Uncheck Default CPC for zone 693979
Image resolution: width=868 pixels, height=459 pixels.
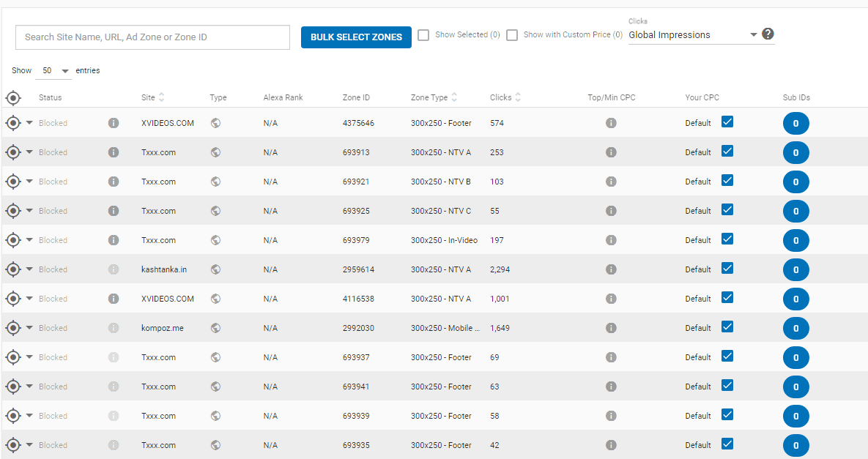coord(727,239)
